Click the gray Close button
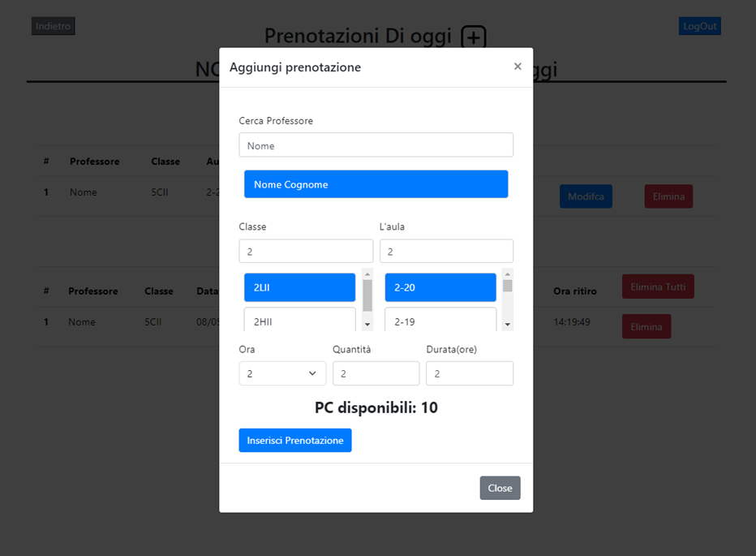 pyautogui.click(x=500, y=488)
